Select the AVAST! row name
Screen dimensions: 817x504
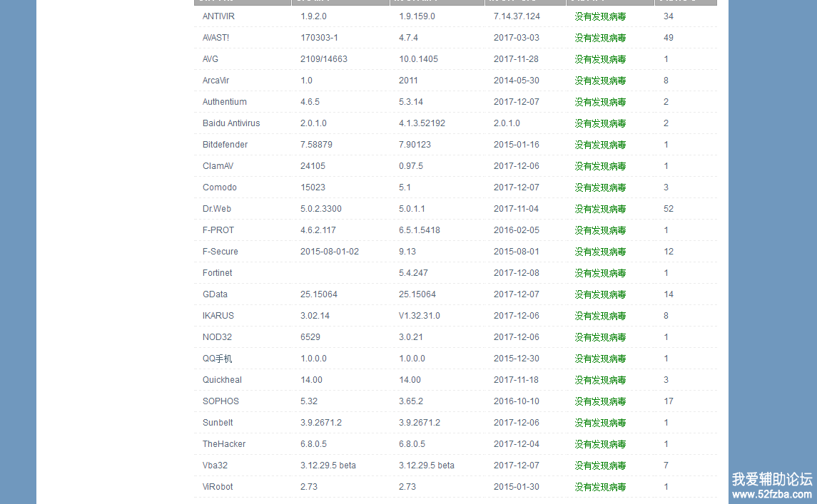click(218, 38)
